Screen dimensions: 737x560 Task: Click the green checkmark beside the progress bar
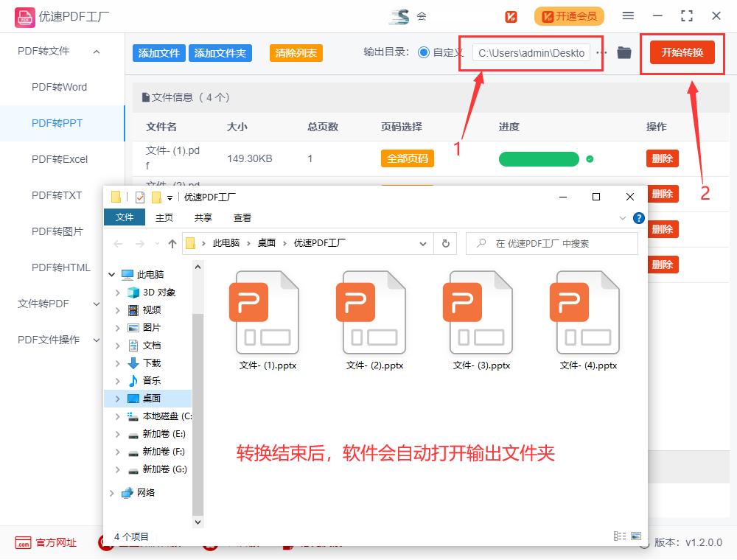(x=589, y=158)
